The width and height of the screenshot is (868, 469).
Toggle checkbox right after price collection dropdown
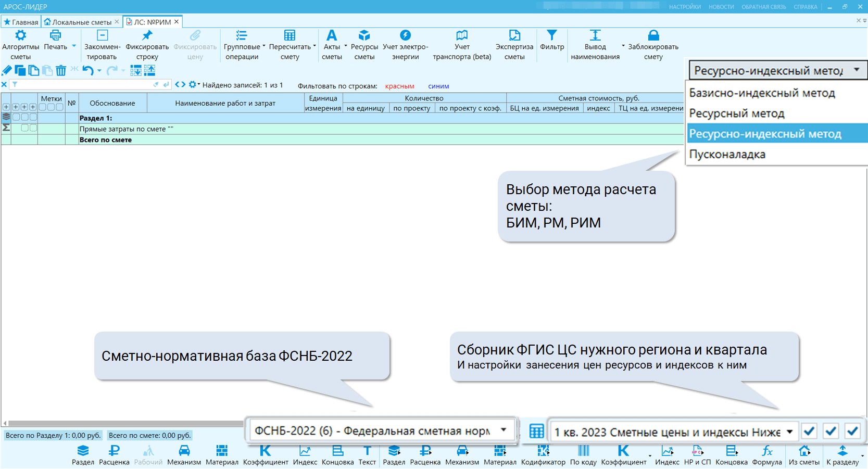coord(809,431)
